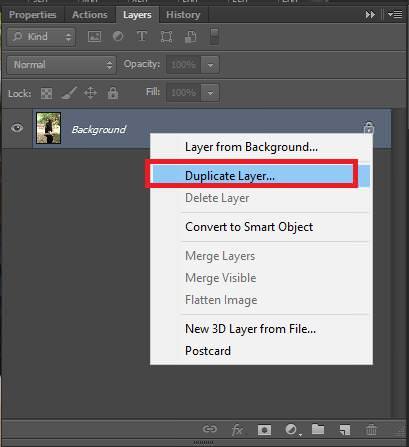Filter for adjustment layers icon
409x447 pixels.
[118, 36]
